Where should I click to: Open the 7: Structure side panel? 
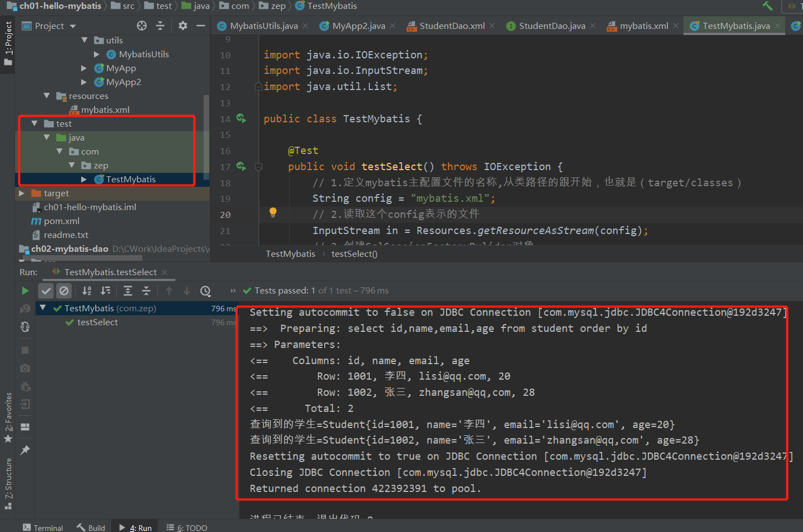click(8, 483)
